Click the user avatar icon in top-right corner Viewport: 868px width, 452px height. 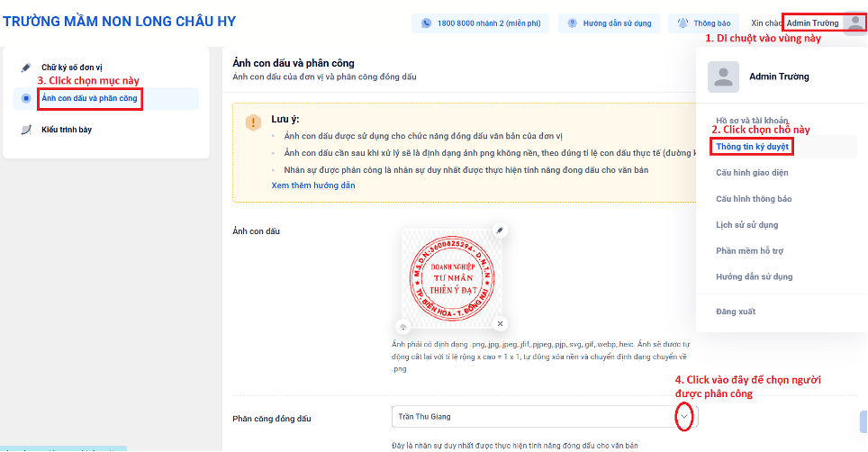(852, 23)
